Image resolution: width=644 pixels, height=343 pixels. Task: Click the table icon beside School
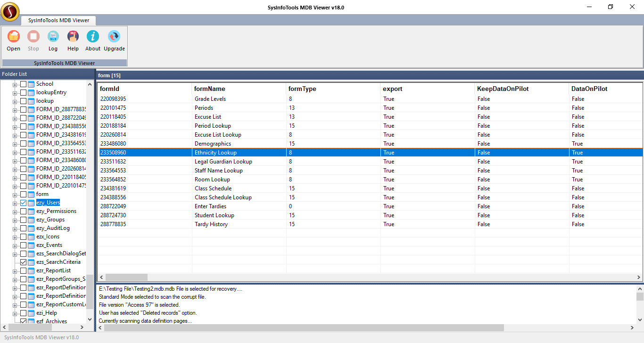[x=31, y=84]
